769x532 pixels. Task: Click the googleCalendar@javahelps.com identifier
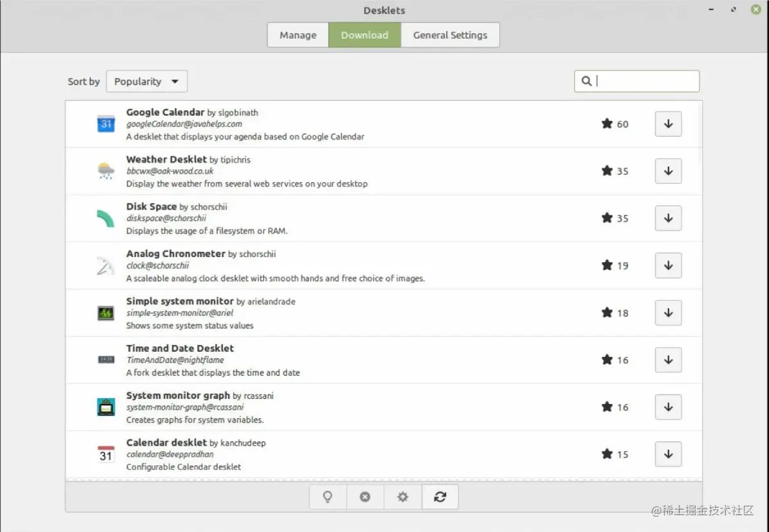(184, 124)
